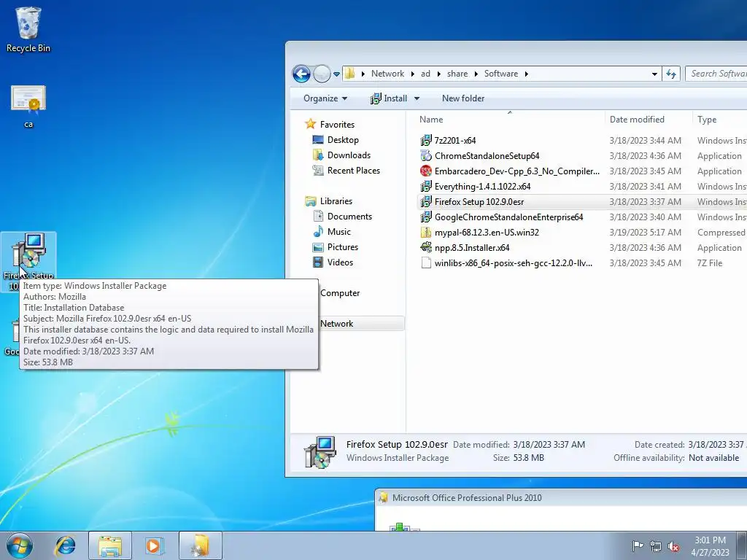This screenshot has width=747, height=560.
Task: Expand arrow after 'ad' in breadcrumb
Action: (438, 74)
